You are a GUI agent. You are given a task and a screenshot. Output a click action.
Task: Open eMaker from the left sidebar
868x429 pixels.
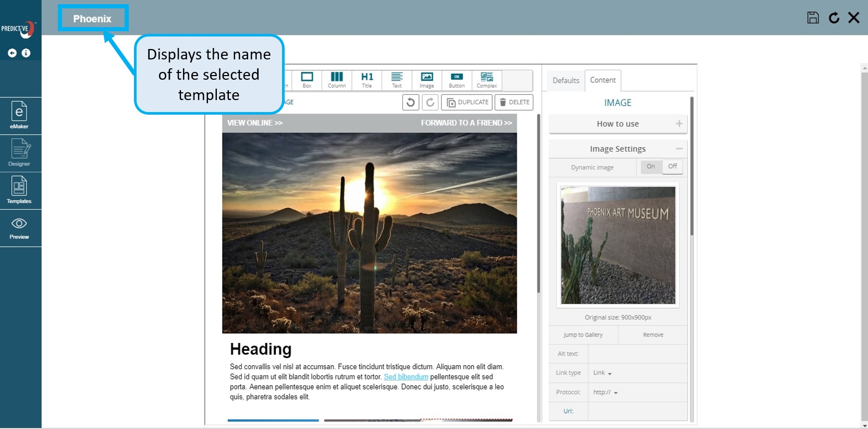pyautogui.click(x=19, y=116)
